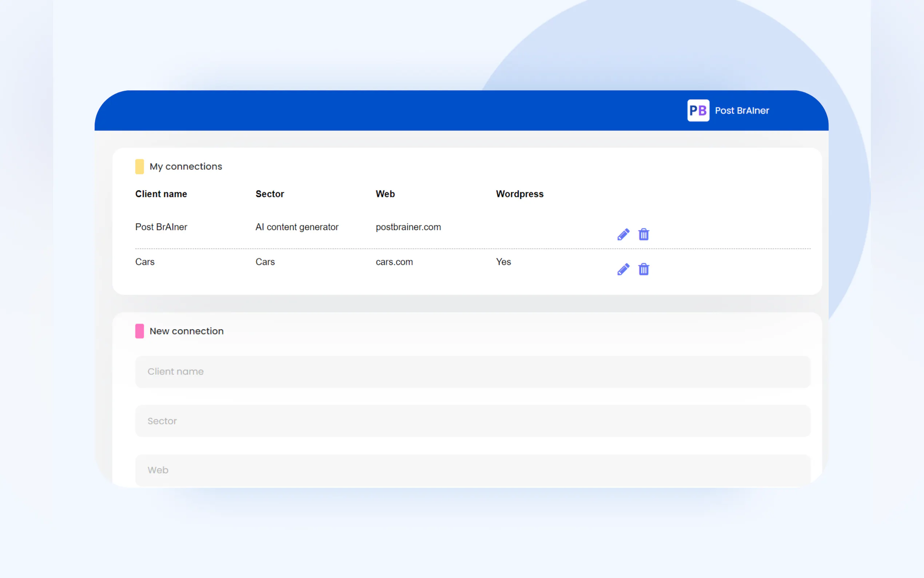Focus the Client name input field
The width and height of the screenshot is (924, 578).
[473, 372]
